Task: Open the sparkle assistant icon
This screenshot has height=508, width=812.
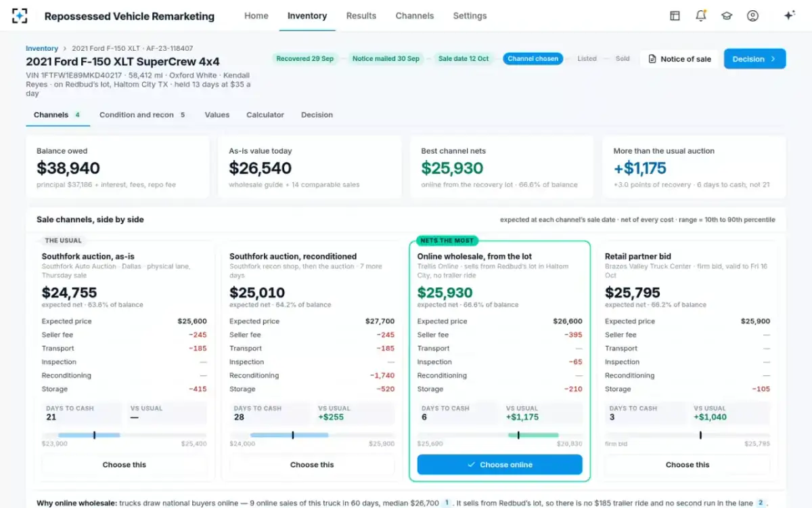Action: point(789,16)
